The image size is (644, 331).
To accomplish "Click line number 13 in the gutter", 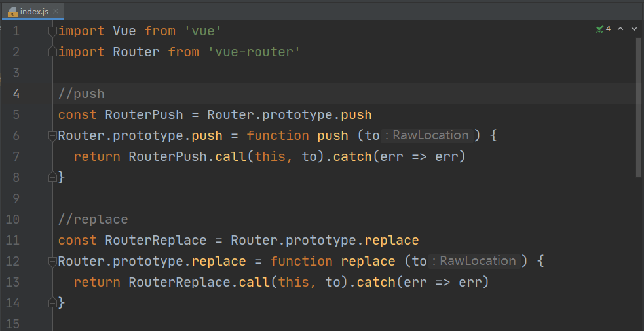I will (12, 282).
